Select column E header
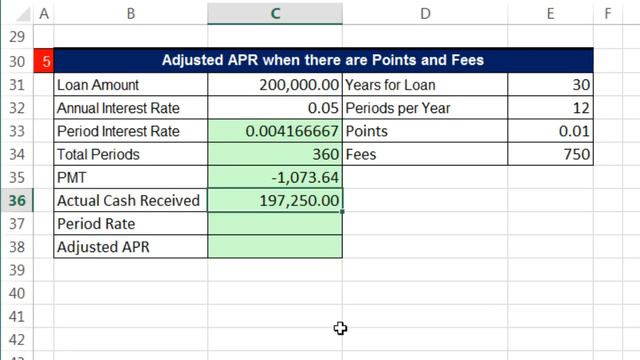The image size is (640, 360). (x=550, y=13)
